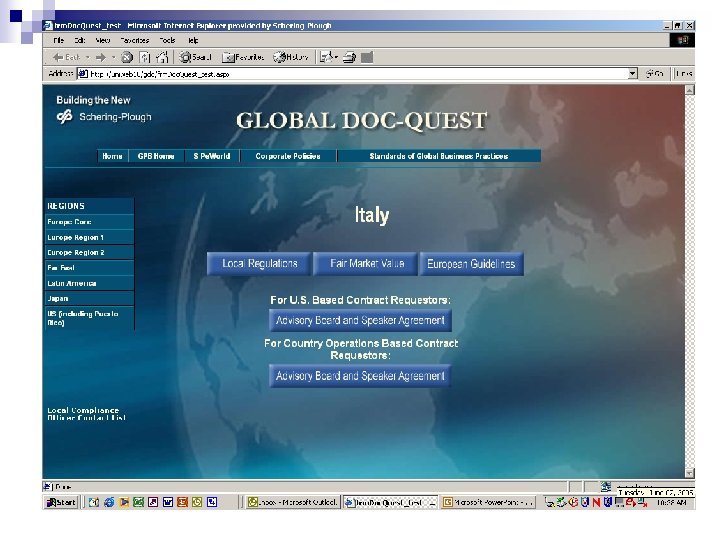Click the Edit icon after the Print icon
The image size is (720, 540).
click(x=367, y=57)
